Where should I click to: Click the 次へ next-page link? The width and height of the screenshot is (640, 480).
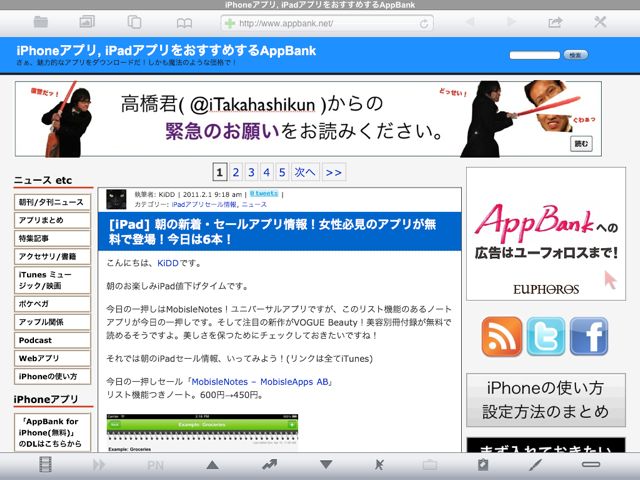[x=305, y=172]
